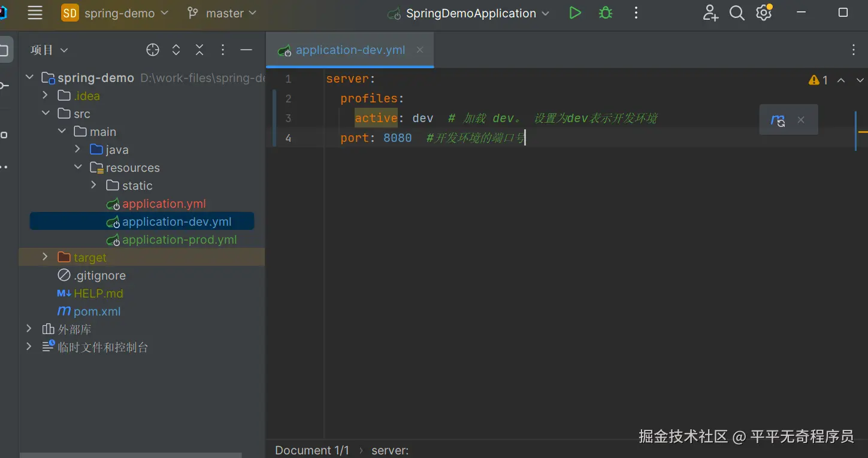
Task: Dismiss the Maven reload popup
Action: 801,120
